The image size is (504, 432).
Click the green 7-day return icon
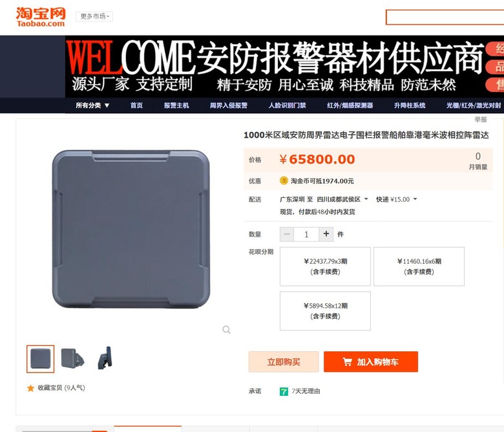(284, 391)
